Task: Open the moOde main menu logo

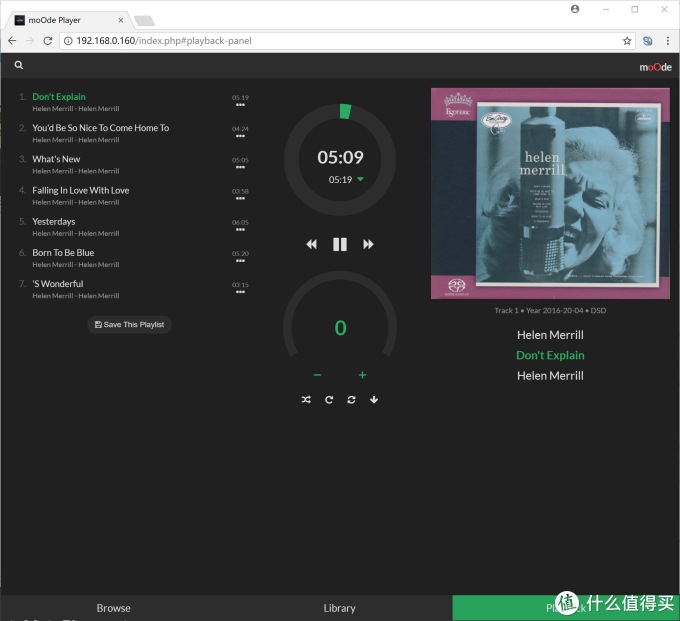Action: tap(655, 67)
